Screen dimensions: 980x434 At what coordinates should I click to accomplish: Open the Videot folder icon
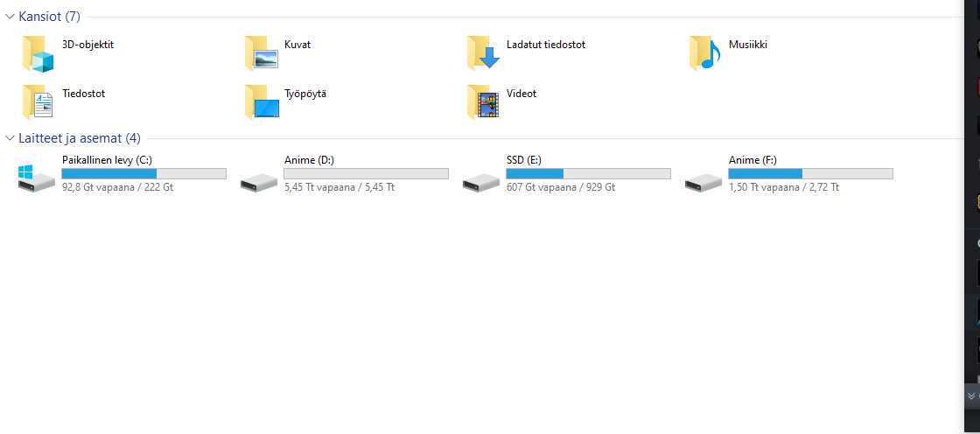point(483,101)
